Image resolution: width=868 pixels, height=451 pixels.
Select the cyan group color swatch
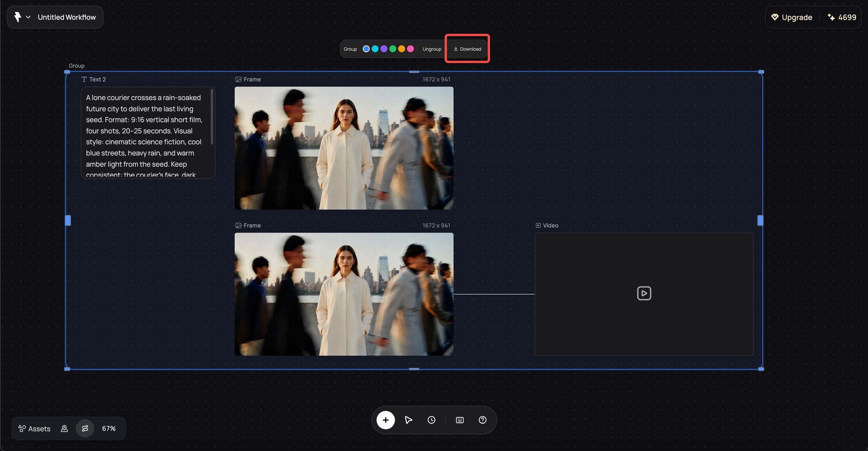(x=375, y=49)
